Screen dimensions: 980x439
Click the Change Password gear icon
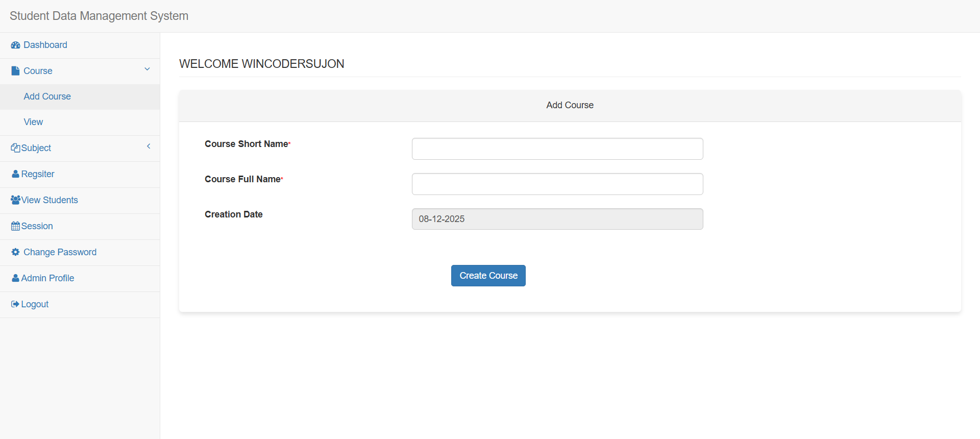coord(15,252)
